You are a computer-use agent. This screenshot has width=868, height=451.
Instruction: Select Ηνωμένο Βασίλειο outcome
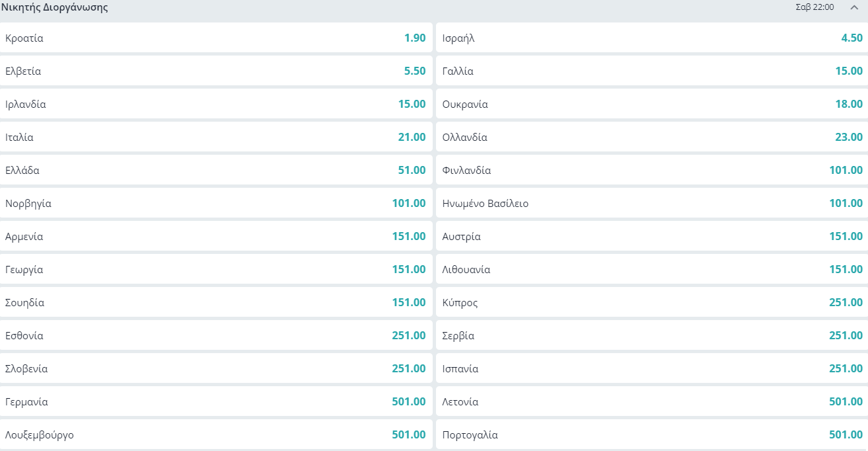[x=653, y=203]
